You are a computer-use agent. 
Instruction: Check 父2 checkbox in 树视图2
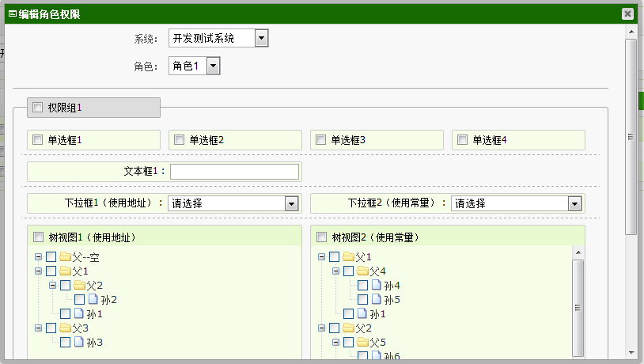point(335,328)
